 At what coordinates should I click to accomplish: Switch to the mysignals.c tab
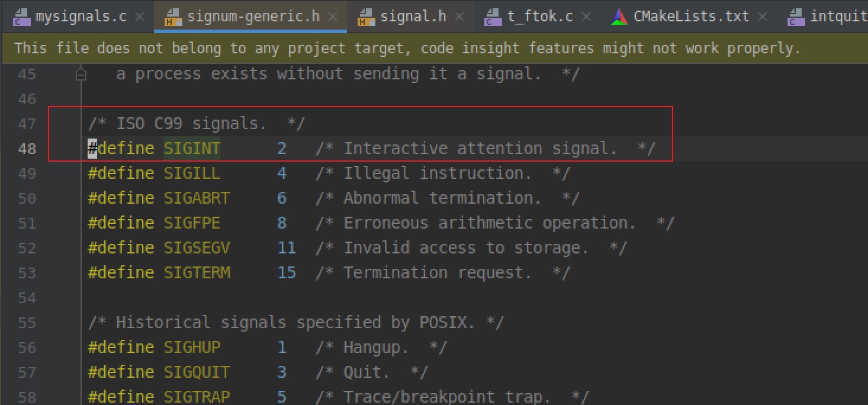click(x=81, y=17)
